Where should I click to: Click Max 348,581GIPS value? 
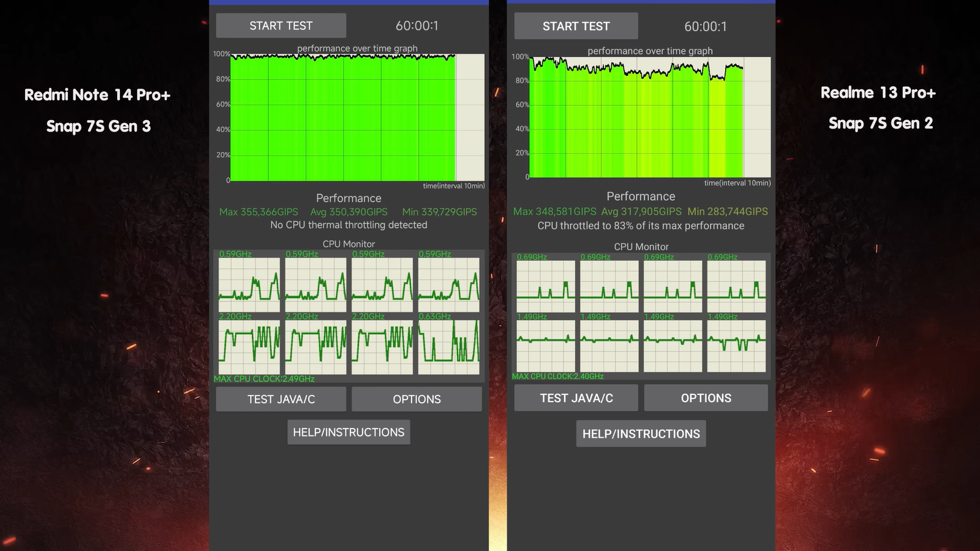tap(555, 211)
